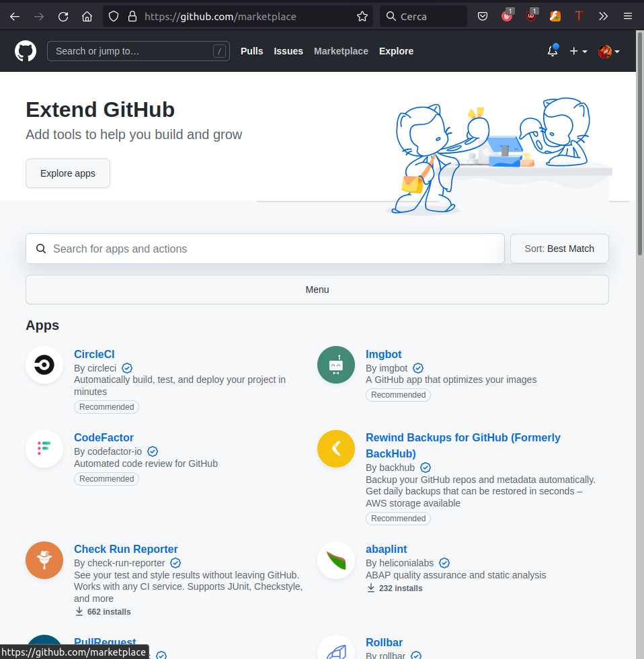Image resolution: width=644 pixels, height=659 pixels.
Task: Open the Sort: Best Match dropdown
Action: click(x=559, y=249)
